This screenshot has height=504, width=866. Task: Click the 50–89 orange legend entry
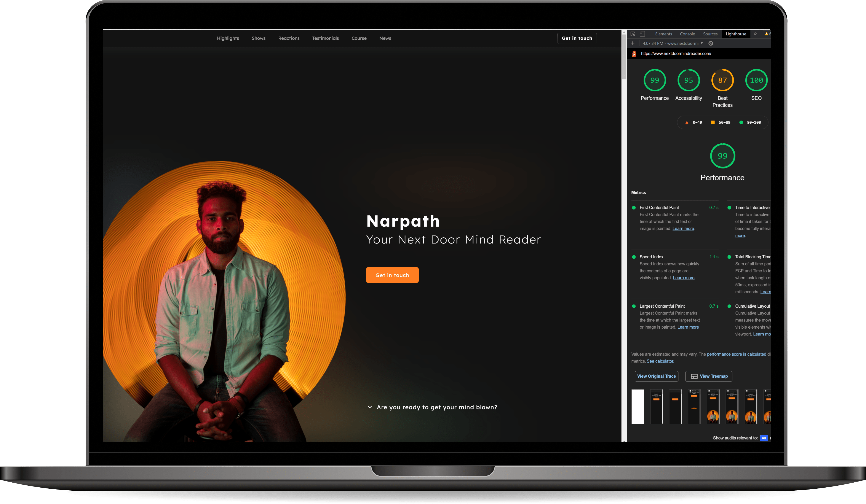pyautogui.click(x=720, y=122)
